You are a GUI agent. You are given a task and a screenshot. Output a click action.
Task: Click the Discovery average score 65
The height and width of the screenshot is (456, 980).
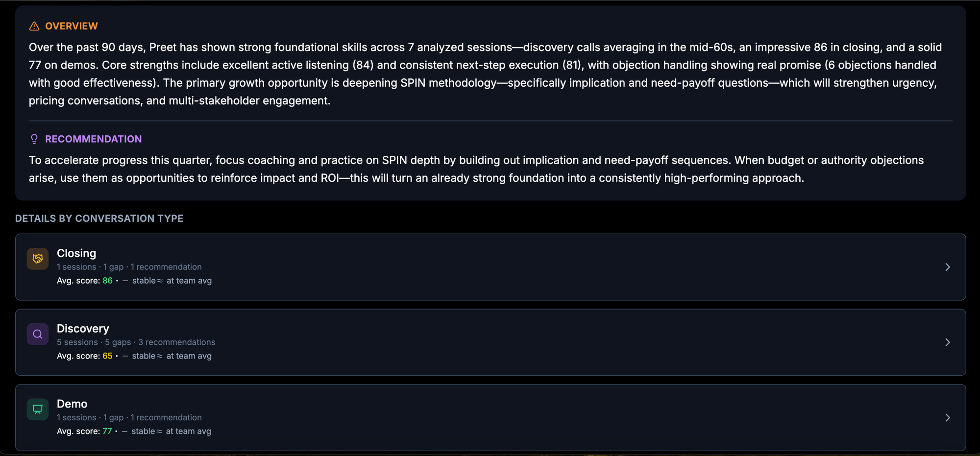pyautogui.click(x=107, y=356)
